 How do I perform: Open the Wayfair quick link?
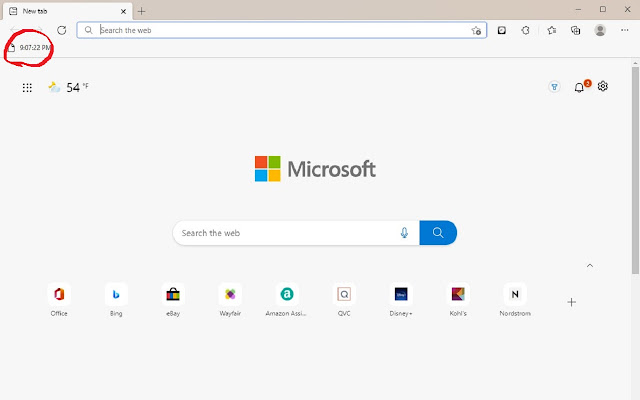pyautogui.click(x=230, y=300)
